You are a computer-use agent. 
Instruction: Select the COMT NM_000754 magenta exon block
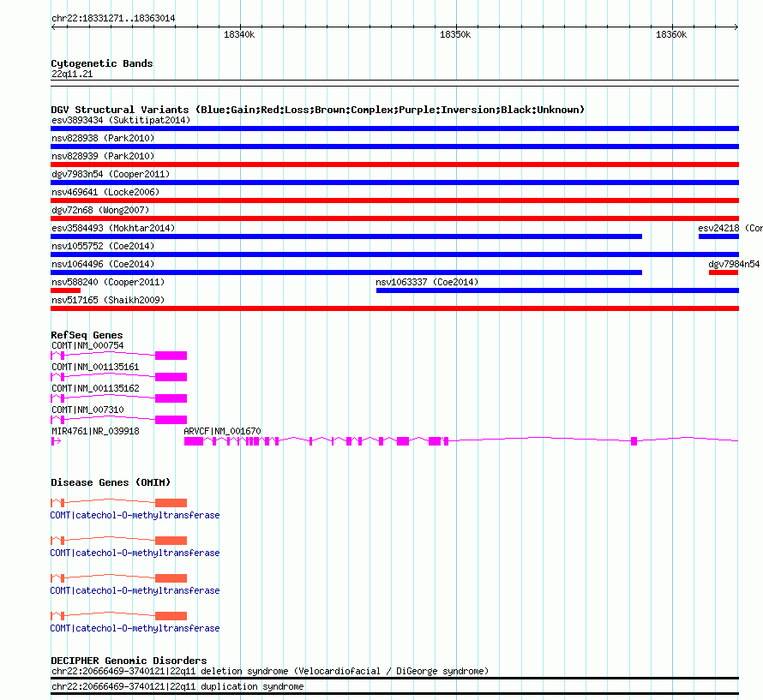[x=171, y=356]
